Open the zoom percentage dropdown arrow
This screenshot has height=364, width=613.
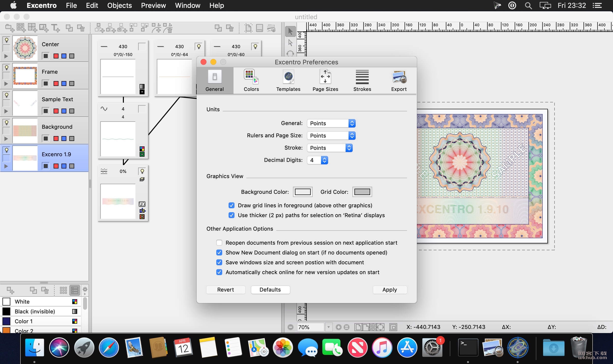(x=329, y=327)
